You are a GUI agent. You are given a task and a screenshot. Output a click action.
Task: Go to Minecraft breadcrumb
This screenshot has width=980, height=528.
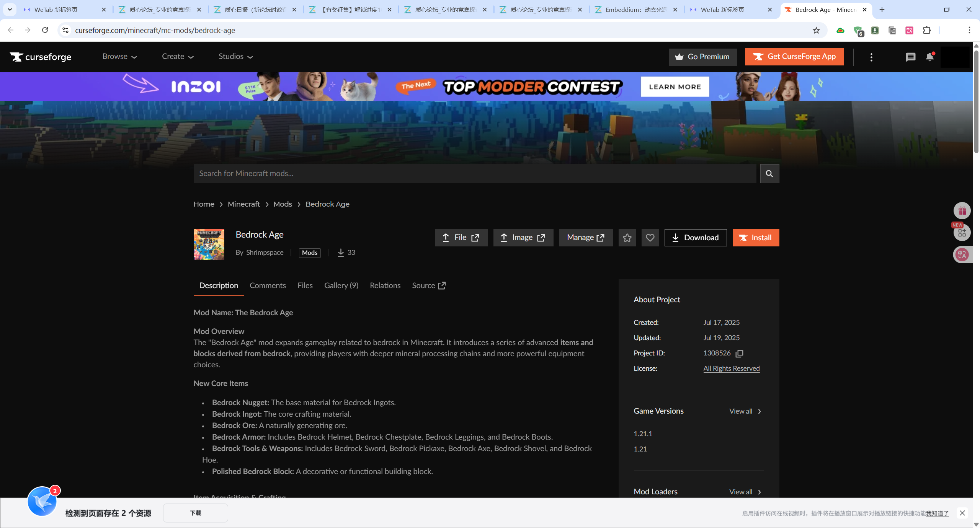pos(244,204)
